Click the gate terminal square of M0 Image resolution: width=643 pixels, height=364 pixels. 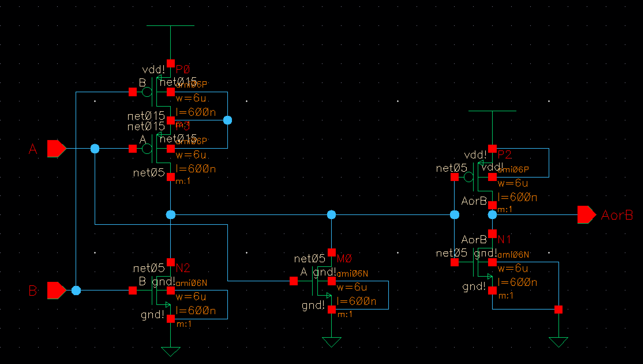point(294,281)
